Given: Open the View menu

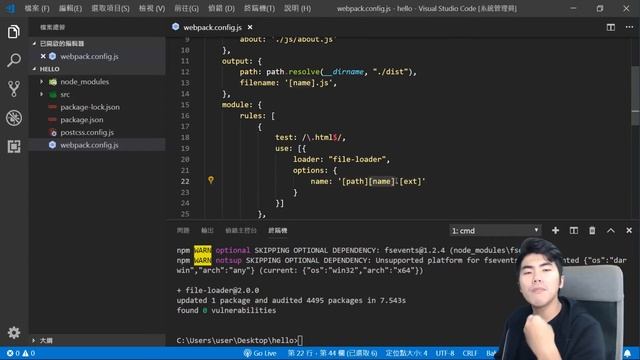Looking at the screenshot, I should [x=152, y=8].
